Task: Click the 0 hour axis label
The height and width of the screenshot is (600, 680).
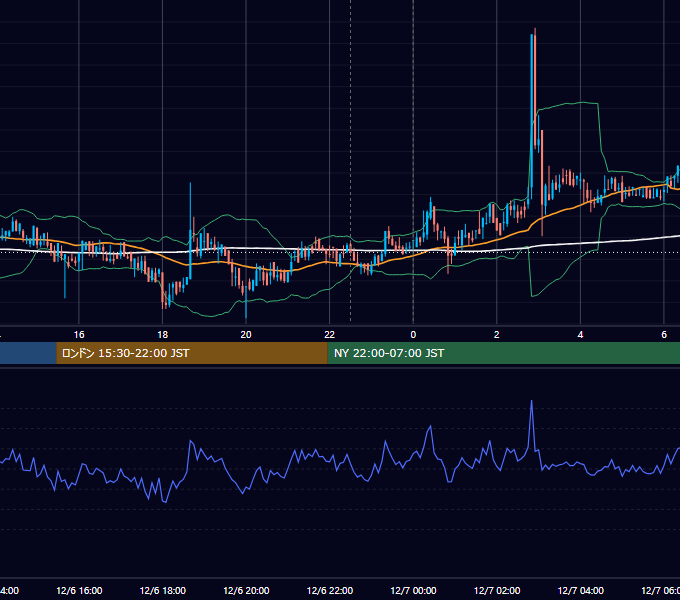Action: [413, 335]
